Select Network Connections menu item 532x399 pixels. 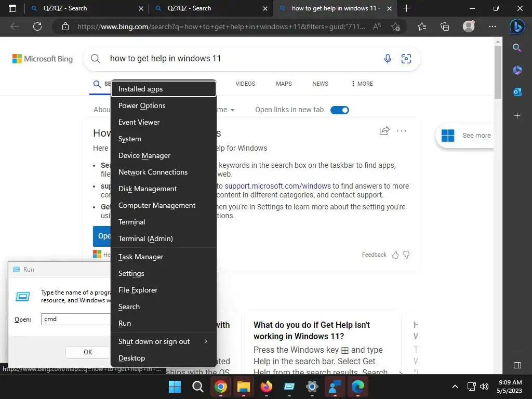coord(164,172)
